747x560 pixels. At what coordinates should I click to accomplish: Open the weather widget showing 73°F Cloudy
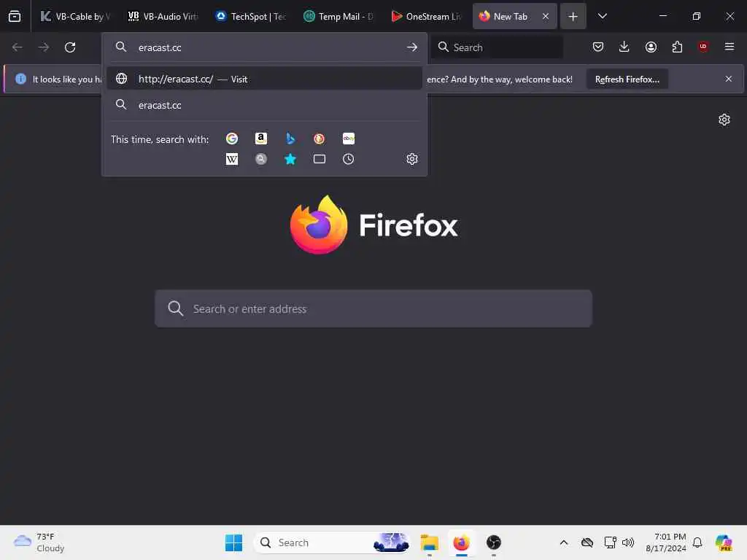tap(39, 542)
